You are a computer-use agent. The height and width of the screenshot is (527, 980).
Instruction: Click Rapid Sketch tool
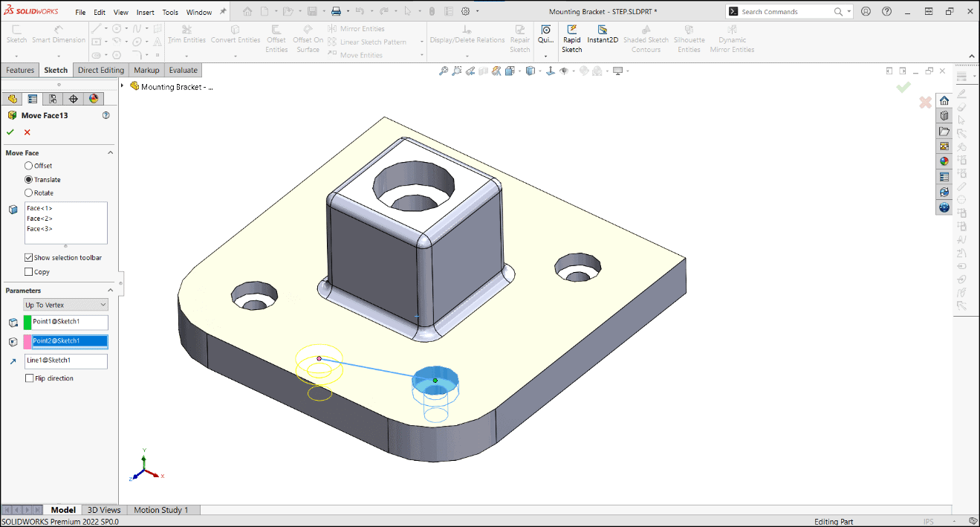pos(572,39)
